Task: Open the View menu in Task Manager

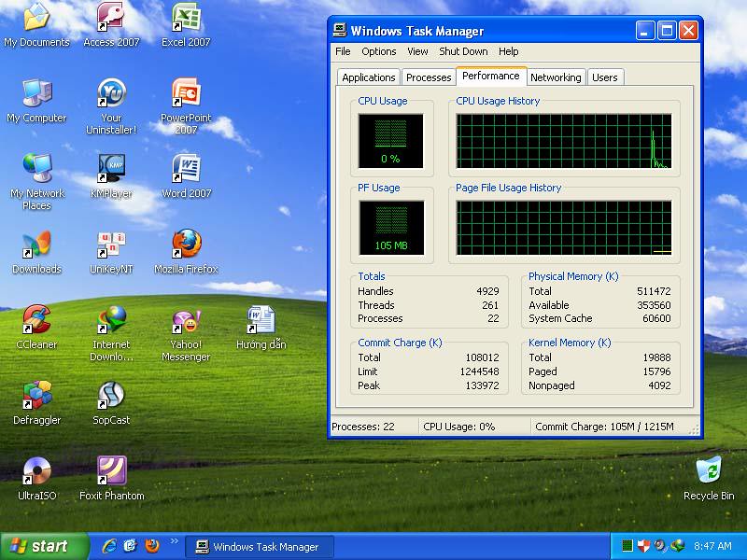Action: pyautogui.click(x=417, y=51)
